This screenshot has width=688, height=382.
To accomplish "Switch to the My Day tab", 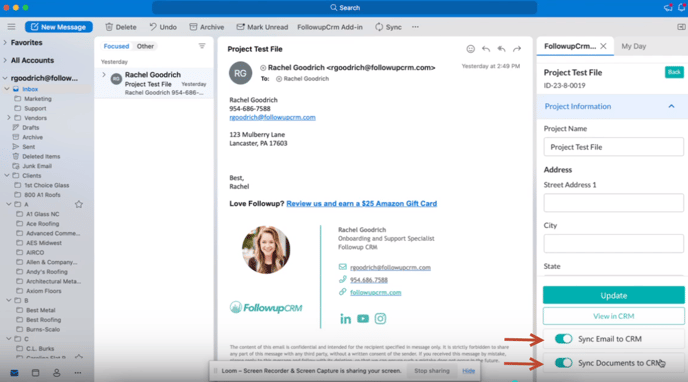I will (x=634, y=46).
